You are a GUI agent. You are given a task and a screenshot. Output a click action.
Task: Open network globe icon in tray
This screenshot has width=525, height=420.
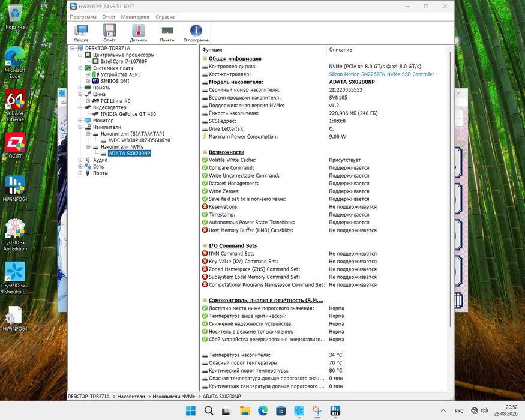pyautogui.click(x=474, y=410)
